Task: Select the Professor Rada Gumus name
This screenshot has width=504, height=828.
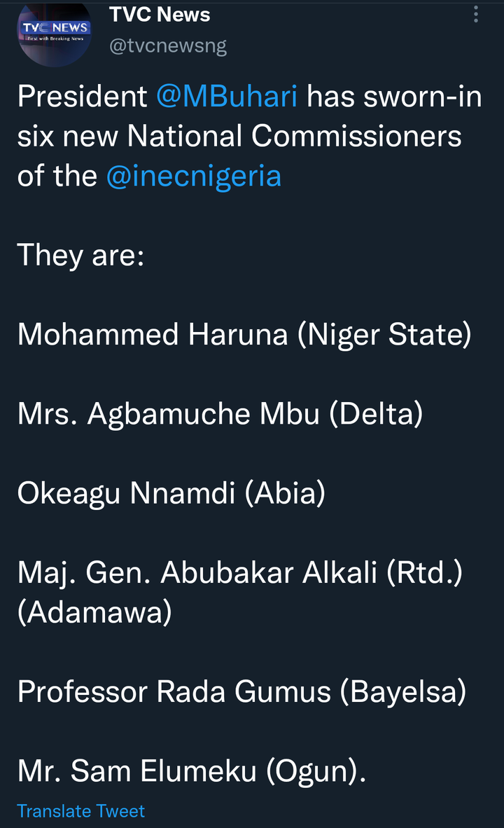Action: 174,692
